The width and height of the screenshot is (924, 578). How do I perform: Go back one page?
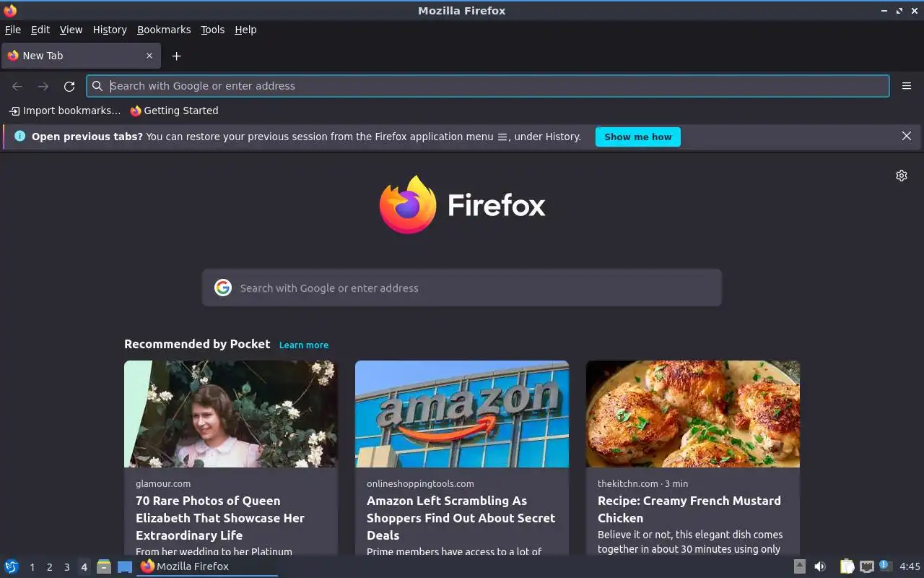(17, 86)
